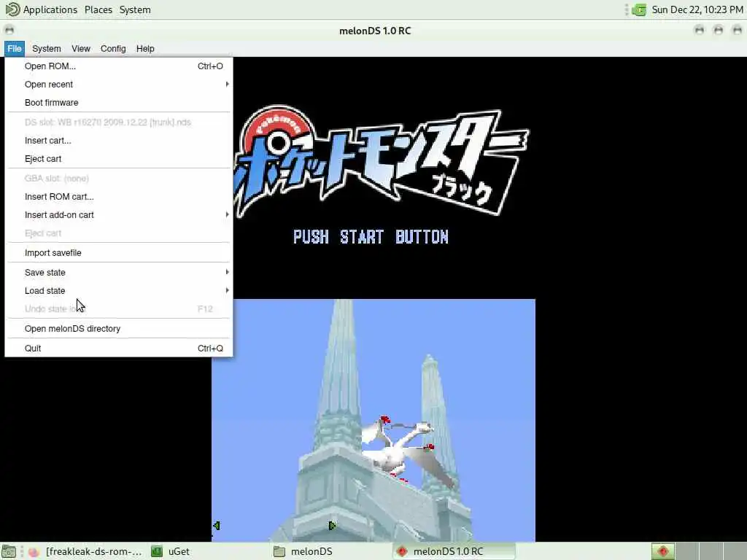Click the show desktop icon in taskbar
The height and width of the screenshot is (560, 747).
[9, 551]
